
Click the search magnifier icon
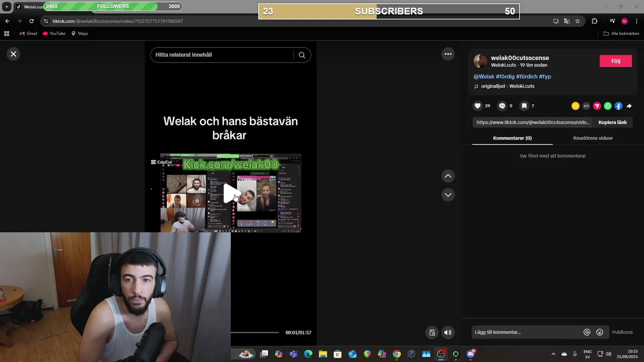pos(302,55)
